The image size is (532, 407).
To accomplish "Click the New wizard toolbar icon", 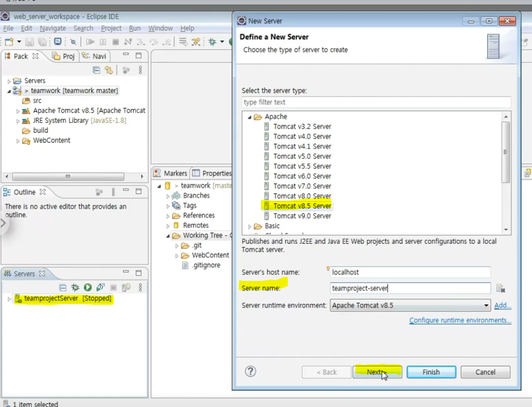I will tap(9, 42).
